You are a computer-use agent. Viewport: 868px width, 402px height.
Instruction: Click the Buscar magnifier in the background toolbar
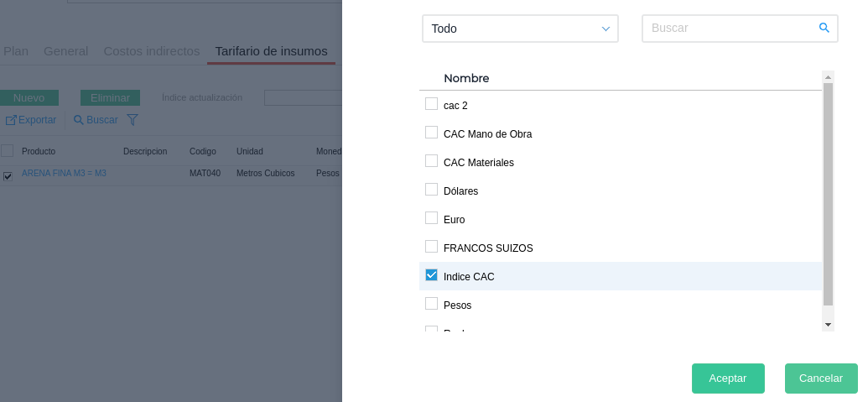79,120
